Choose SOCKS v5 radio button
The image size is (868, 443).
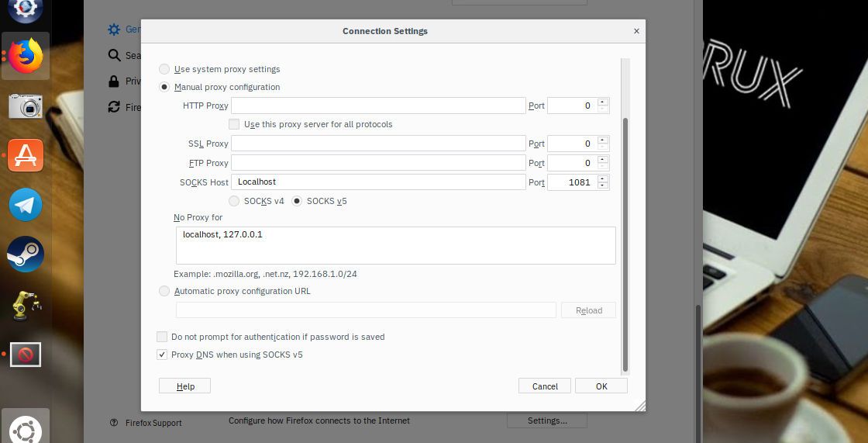[x=298, y=201]
